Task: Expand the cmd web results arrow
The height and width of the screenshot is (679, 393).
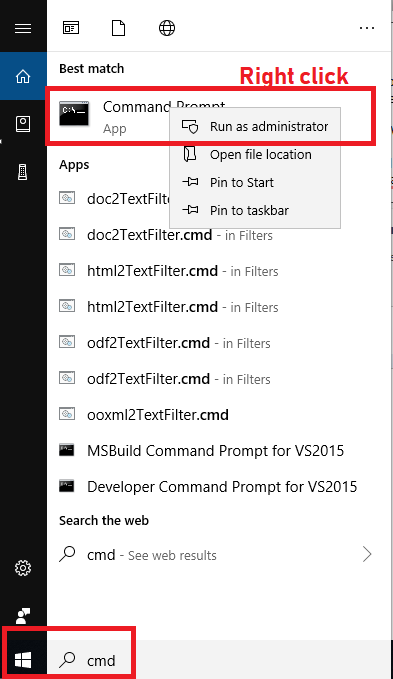Action: coord(367,554)
